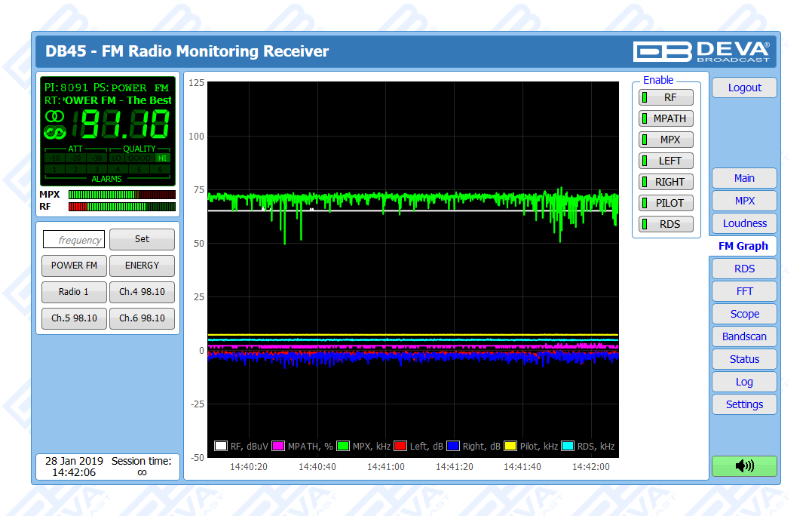
Task: Open the Bandscan tab
Action: click(x=743, y=336)
